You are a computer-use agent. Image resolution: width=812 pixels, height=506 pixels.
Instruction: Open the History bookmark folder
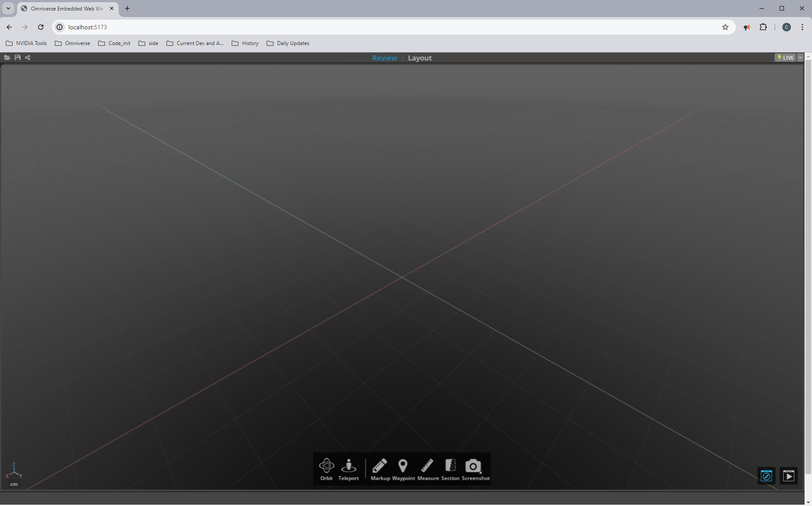245,43
